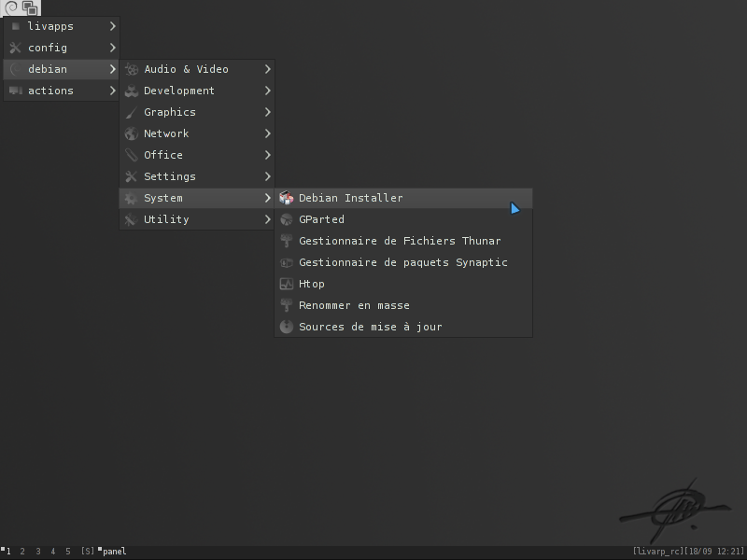Open Gestionnaire de Fichiers Thunar
747x560 pixels.
pyautogui.click(x=403, y=241)
